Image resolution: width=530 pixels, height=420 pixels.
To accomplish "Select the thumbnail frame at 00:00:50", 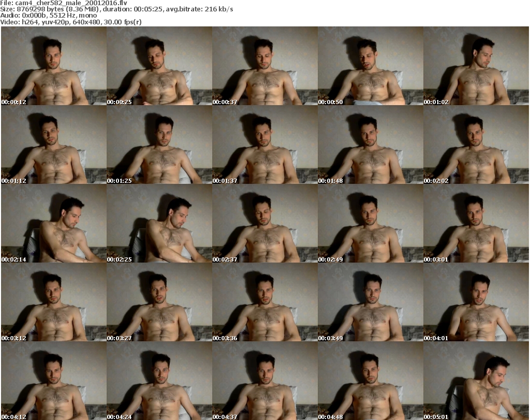I will pos(371,66).
